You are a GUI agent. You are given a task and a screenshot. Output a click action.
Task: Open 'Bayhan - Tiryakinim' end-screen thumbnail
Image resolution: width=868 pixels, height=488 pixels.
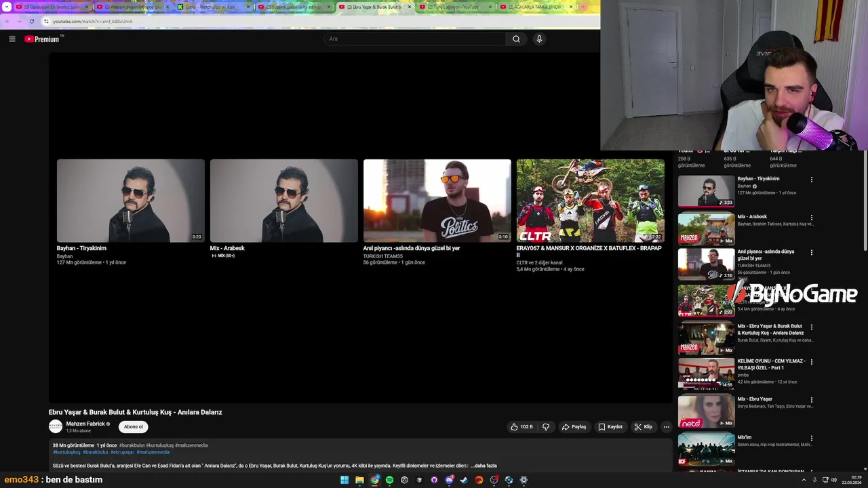(131, 201)
